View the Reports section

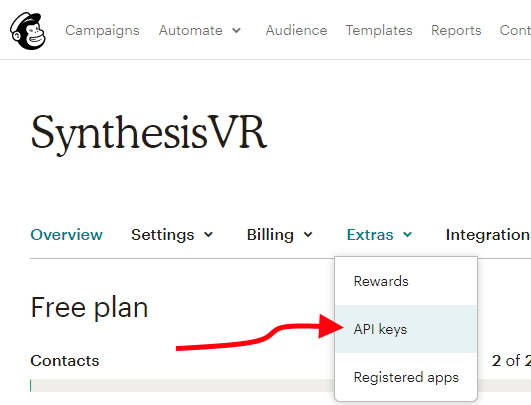point(456,30)
